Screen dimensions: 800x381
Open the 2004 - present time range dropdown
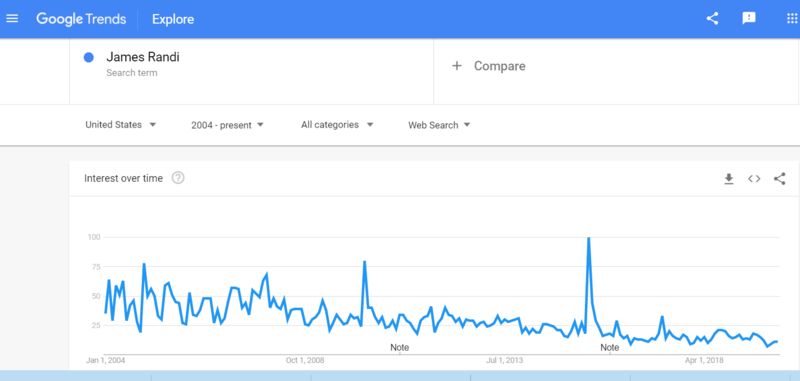228,125
